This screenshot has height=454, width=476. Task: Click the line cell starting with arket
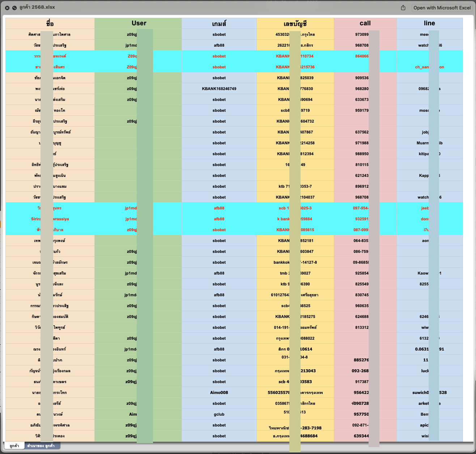point(430,403)
